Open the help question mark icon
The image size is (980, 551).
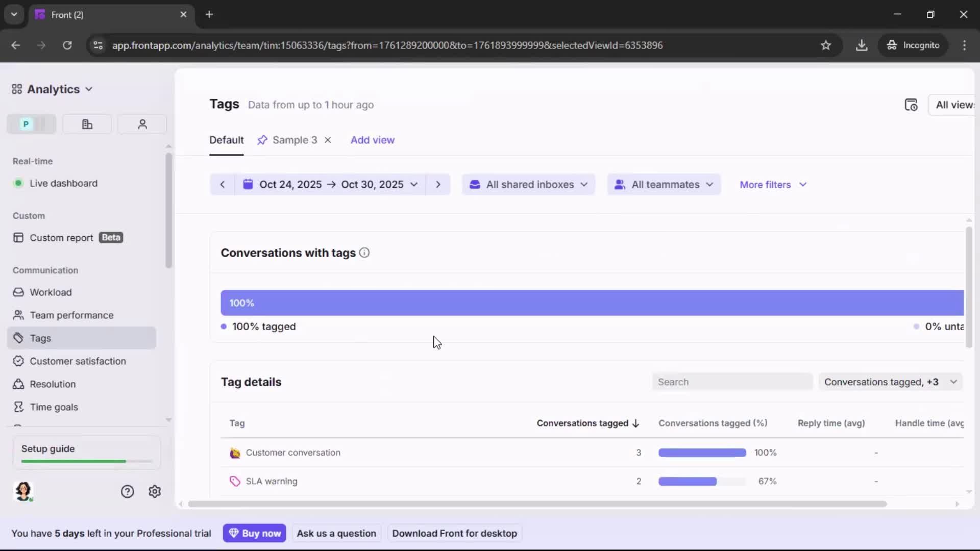pyautogui.click(x=127, y=491)
